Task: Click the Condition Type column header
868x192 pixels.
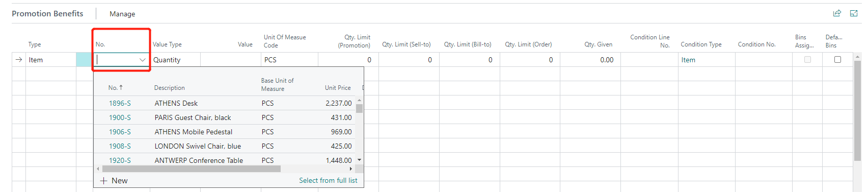Action: (701, 44)
